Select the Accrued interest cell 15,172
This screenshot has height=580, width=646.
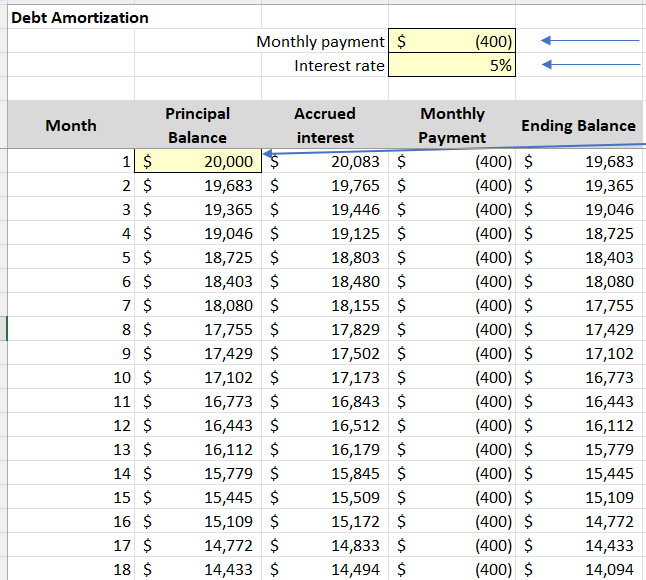pyautogui.click(x=325, y=521)
